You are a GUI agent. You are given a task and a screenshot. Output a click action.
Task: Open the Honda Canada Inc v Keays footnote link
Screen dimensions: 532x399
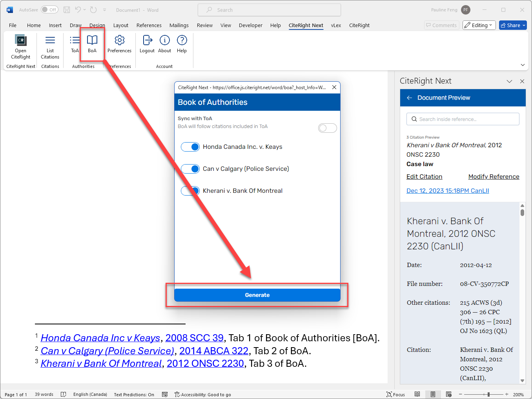coord(100,338)
